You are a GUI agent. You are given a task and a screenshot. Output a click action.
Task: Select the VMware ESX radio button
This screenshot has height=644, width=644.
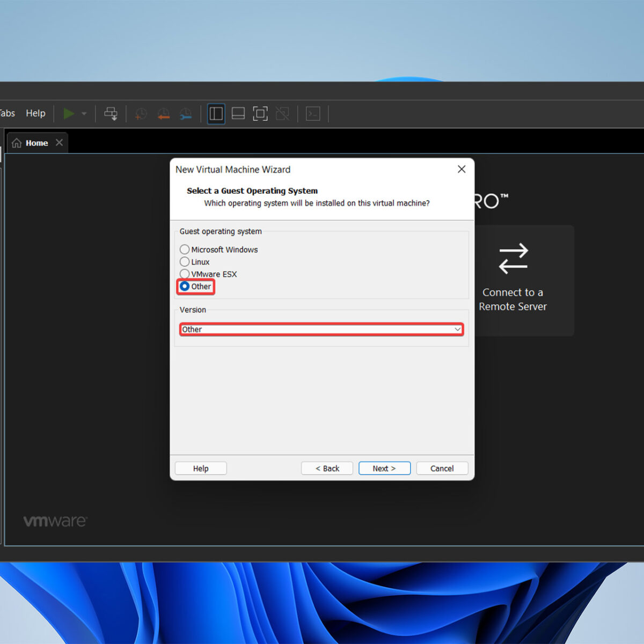click(x=185, y=274)
